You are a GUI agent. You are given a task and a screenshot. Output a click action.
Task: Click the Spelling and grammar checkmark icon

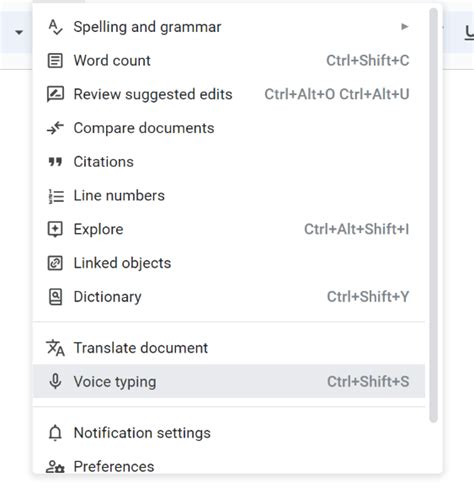point(55,27)
